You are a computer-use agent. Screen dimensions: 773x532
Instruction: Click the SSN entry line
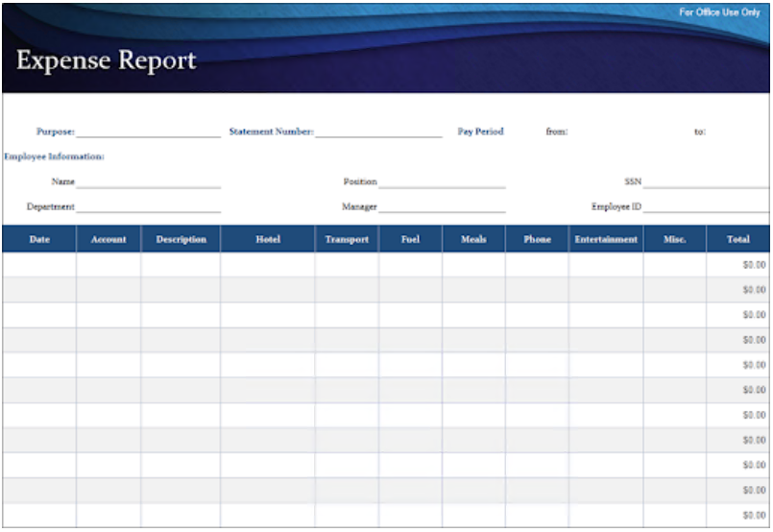click(x=705, y=181)
